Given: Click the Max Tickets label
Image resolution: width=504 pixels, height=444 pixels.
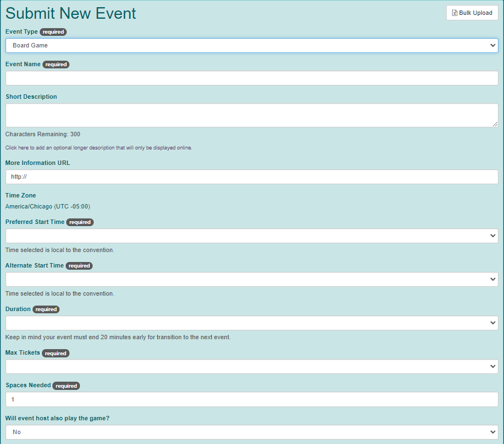Looking at the screenshot, I should pyautogui.click(x=23, y=352).
